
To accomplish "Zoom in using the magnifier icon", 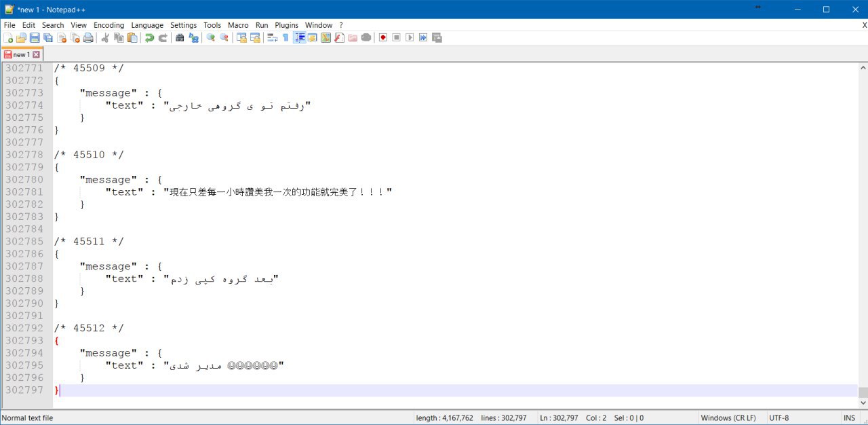I will pyautogui.click(x=210, y=38).
